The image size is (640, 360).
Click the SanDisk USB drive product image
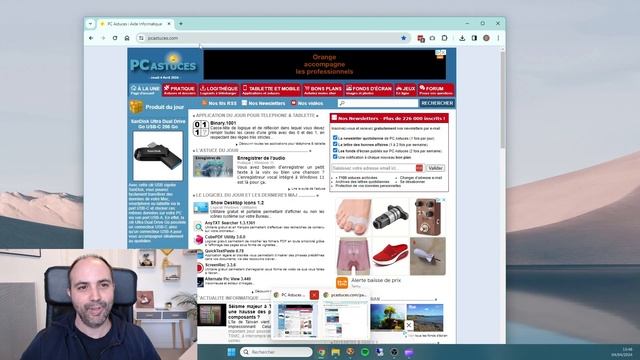tap(158, 156)
